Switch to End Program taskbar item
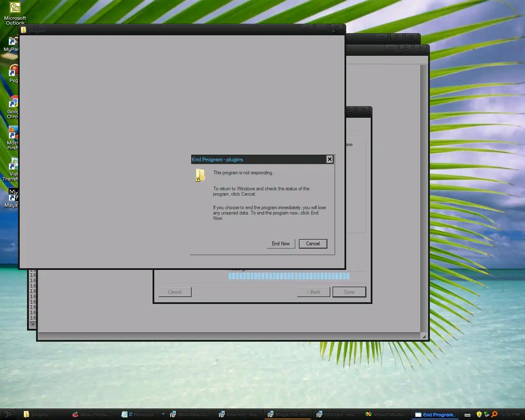 pyautogui.click(x=436, y=414)
